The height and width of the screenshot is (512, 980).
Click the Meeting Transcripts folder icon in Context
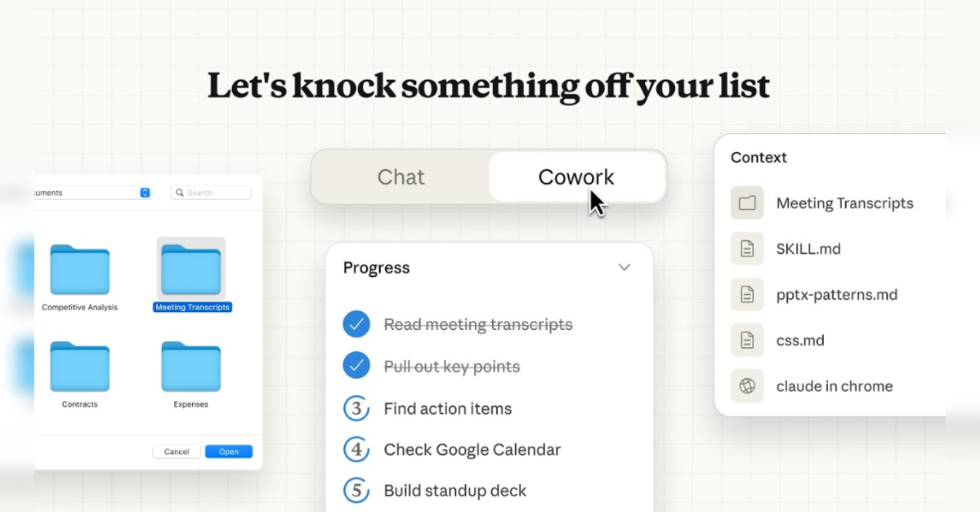(x=746, y=203)
